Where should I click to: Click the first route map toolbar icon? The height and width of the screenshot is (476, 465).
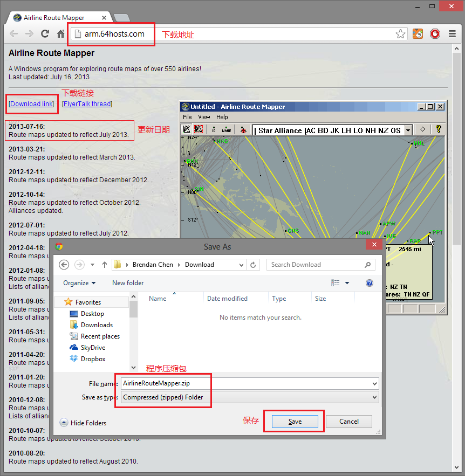click(x=187, y=129)
